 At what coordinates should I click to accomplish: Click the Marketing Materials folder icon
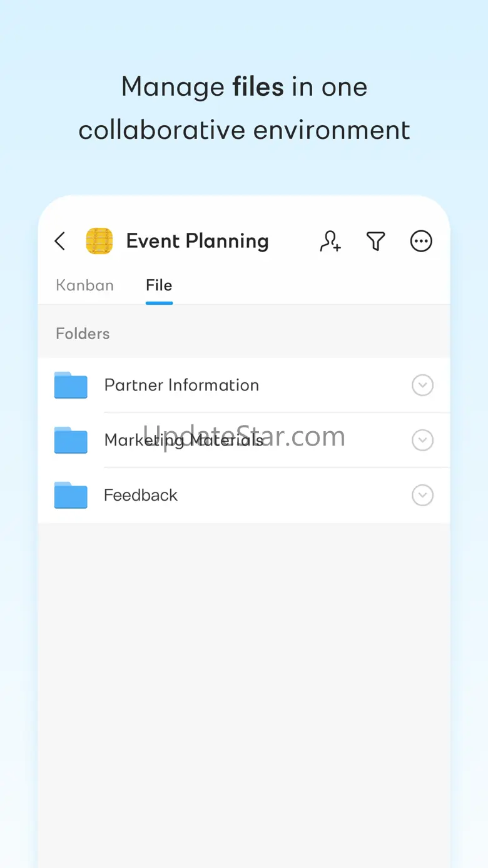coord(71,440)
